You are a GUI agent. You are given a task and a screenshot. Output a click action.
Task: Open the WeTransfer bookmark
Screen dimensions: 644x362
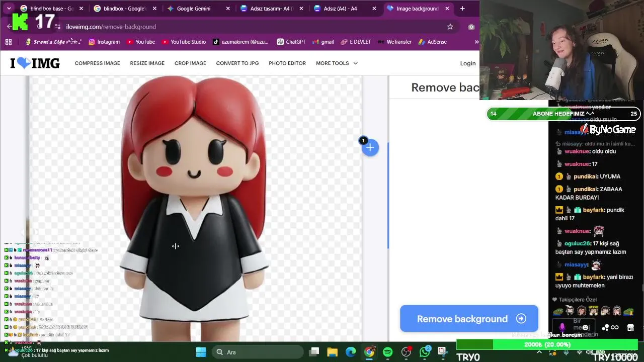pyautogui.click(x=394, y=42)
